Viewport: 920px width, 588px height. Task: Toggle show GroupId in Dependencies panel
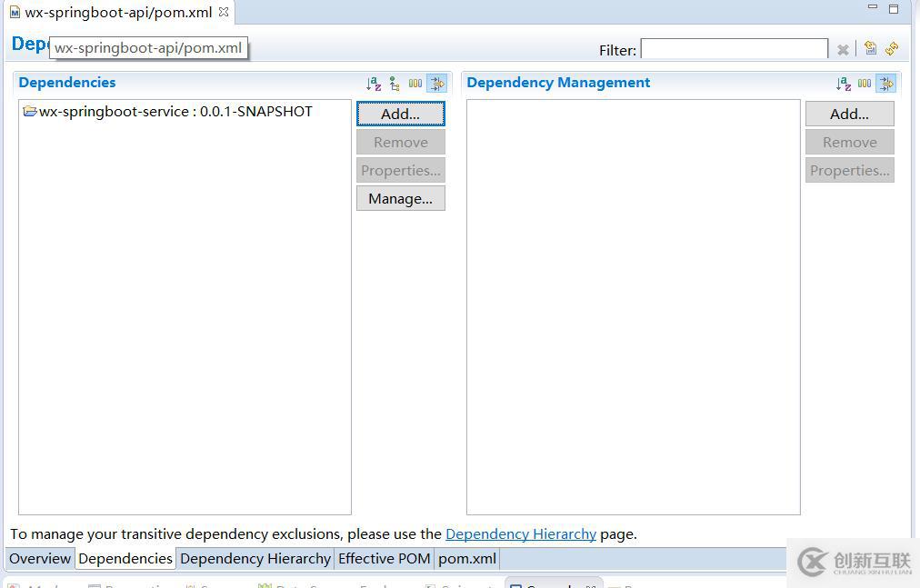pos(415,84)
